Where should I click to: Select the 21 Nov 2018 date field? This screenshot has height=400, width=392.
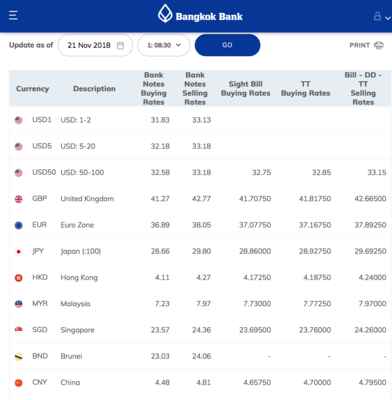pos(95,45)
